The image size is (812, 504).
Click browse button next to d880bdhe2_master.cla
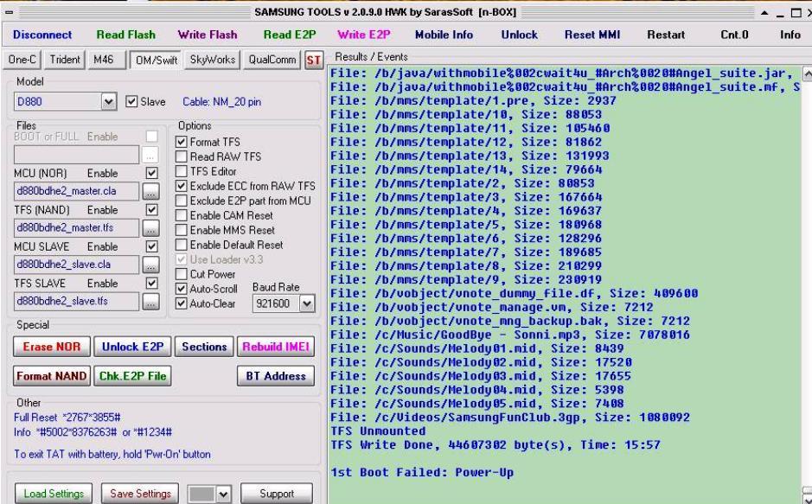150,191
